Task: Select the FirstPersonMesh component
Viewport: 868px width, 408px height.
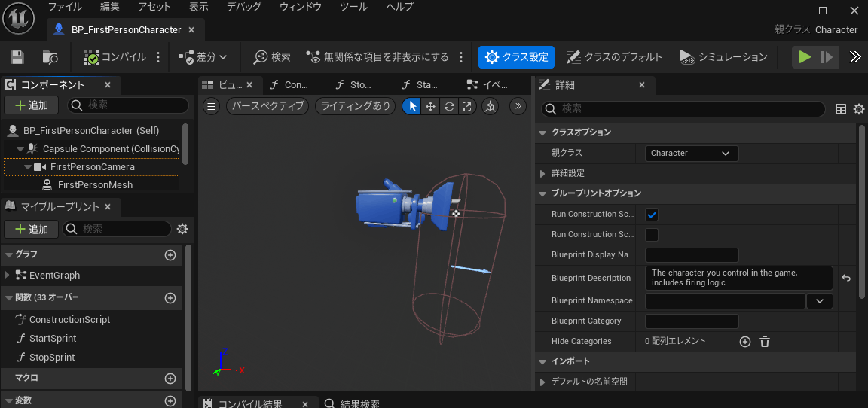Action: [95, 184]
